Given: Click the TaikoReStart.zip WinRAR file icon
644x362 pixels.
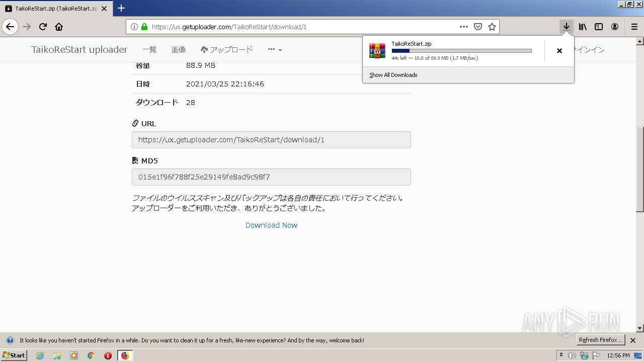Looking at the screenshot, I should tap(377, 51).
